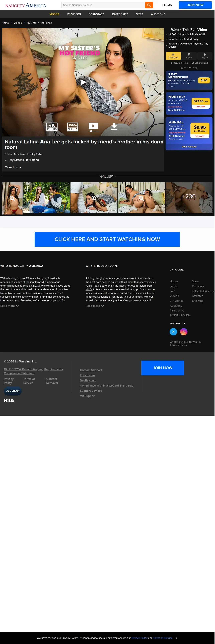Open the Epoch.com link
The width and height of the screenshot is (215, 644).
(x=87, y=375)
